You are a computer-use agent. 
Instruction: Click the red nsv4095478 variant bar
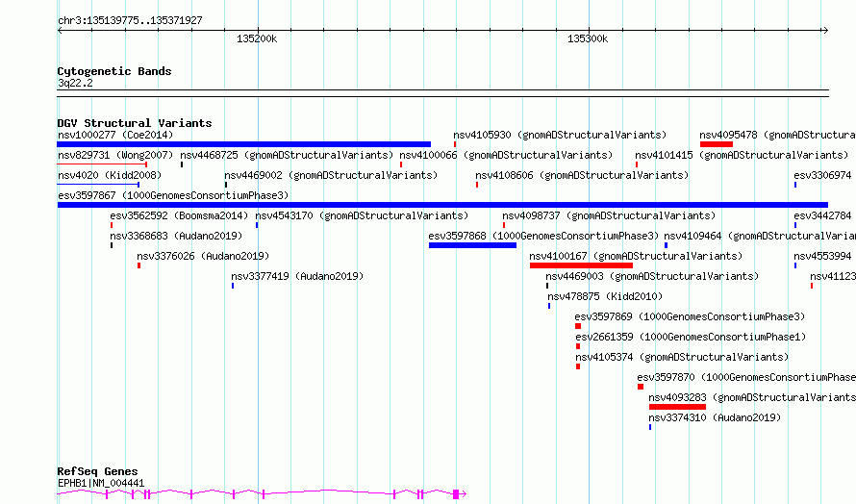(x=717, y=144)
